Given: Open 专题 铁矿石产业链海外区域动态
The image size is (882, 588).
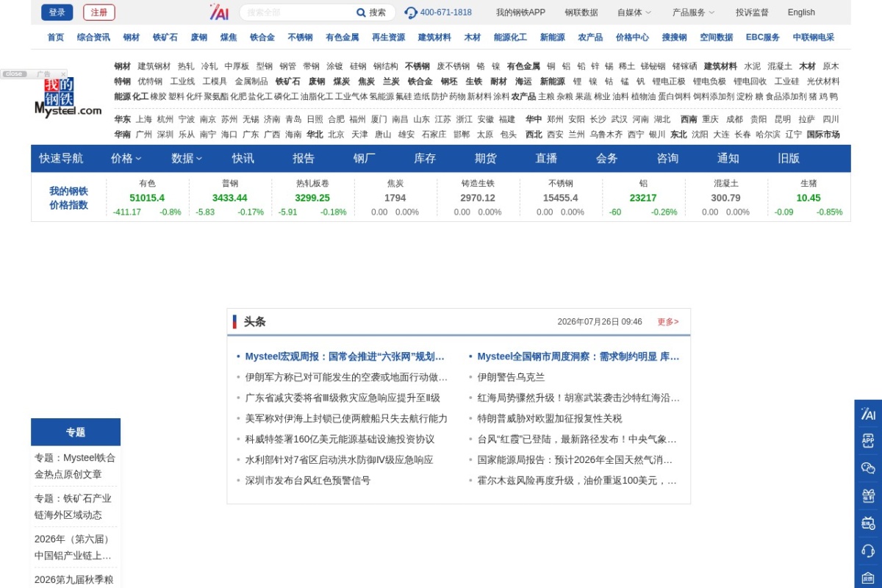Looking at the screenshot, I should (x=73, y=506).
